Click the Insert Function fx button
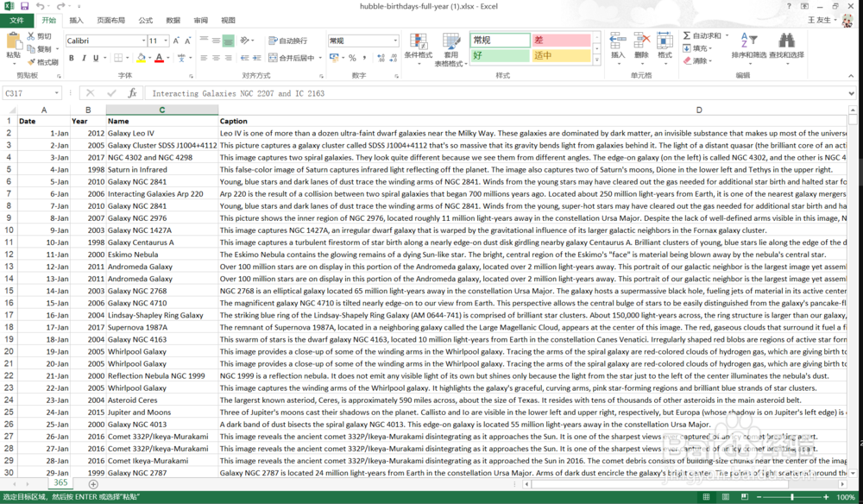This screenshot has width=863, height=504. [132, 93]
